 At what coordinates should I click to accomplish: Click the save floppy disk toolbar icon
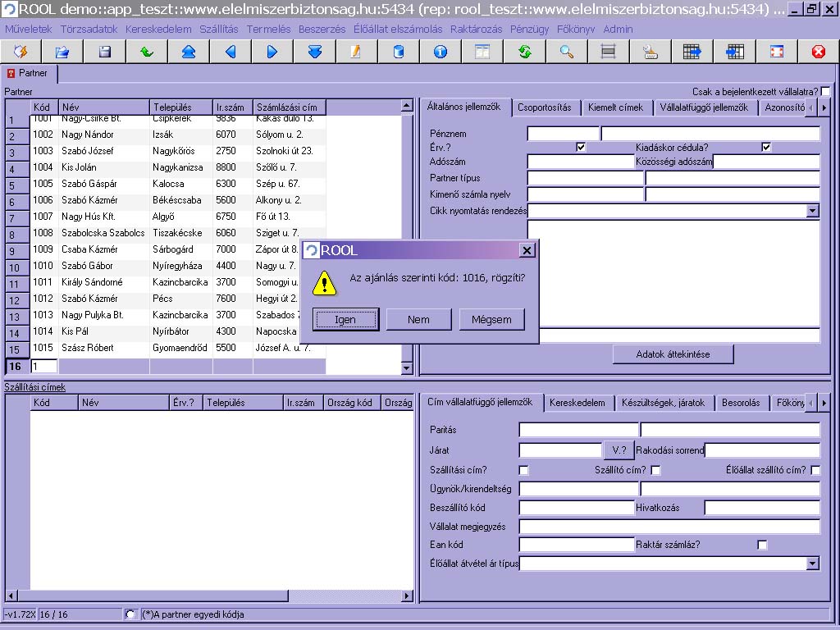(104, 52)
